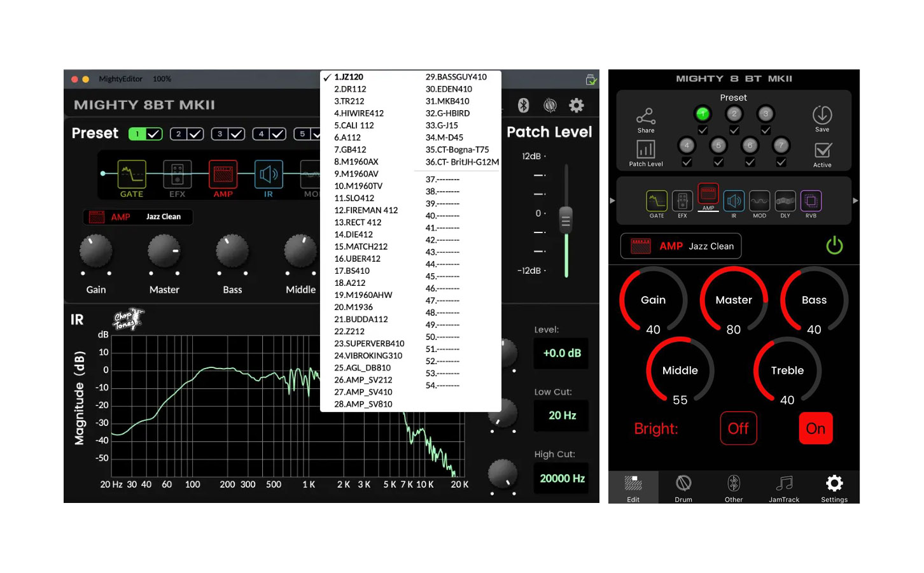Click the Bluetooth icon in MightyEditor
Screen dimensions: 924x573
pyautogui.click(x=523, y=105)
